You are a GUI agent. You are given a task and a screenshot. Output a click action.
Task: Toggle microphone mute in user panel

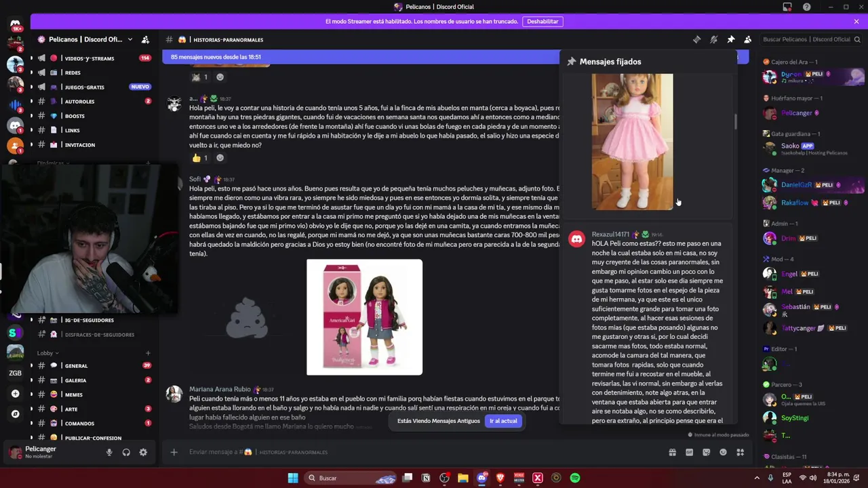[x=109, y=452]
